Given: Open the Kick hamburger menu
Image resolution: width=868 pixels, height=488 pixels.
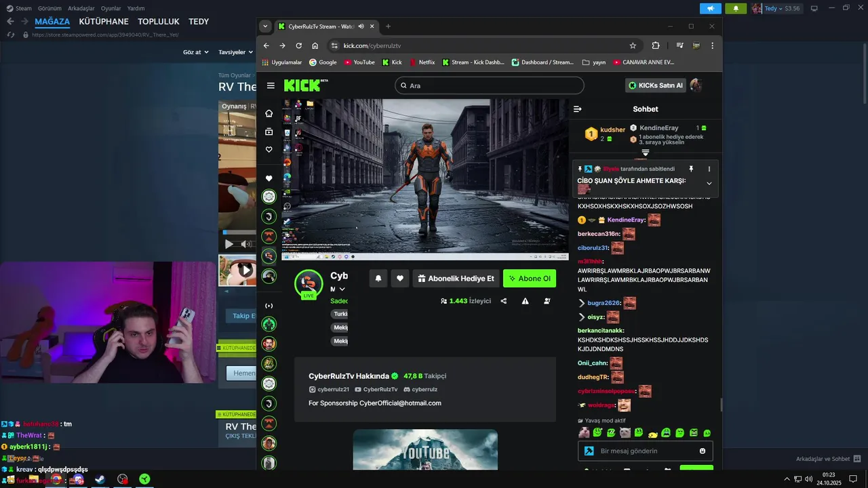Looking at the screenshot, I should coord(271,85).
